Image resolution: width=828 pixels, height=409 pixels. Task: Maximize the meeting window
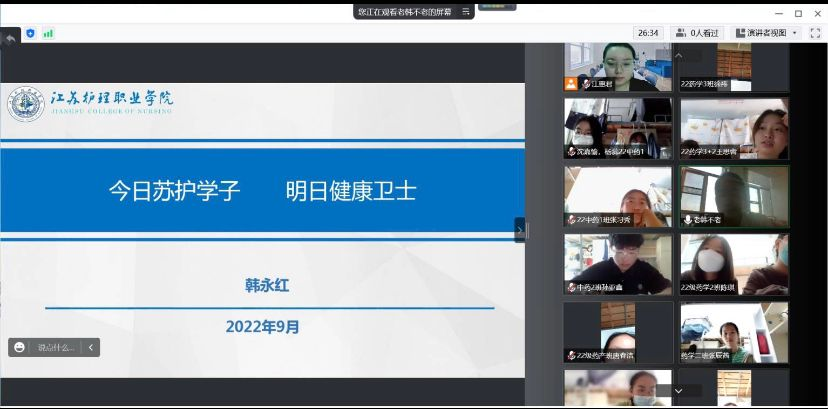coord(798,13)
